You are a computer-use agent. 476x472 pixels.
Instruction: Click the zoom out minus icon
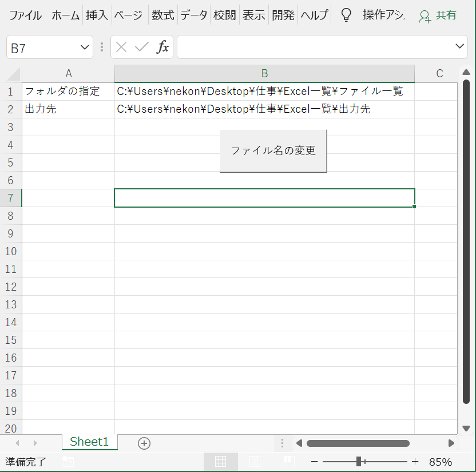click(x=314, y=462)
